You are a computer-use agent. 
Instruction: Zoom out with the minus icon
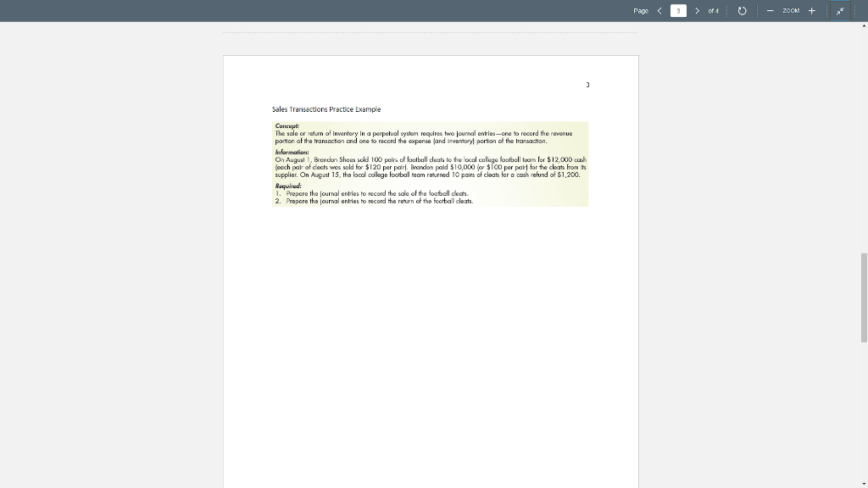click(x=770, y=10)
